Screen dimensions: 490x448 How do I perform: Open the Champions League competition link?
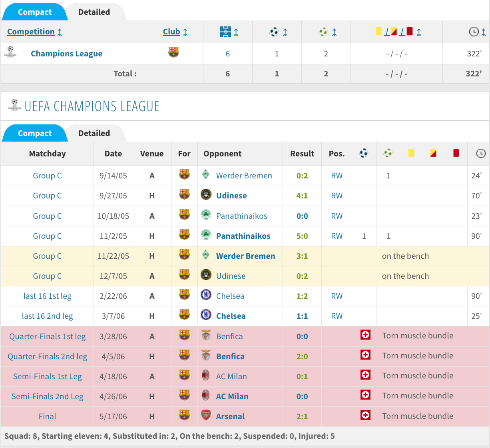coord(66,54)
